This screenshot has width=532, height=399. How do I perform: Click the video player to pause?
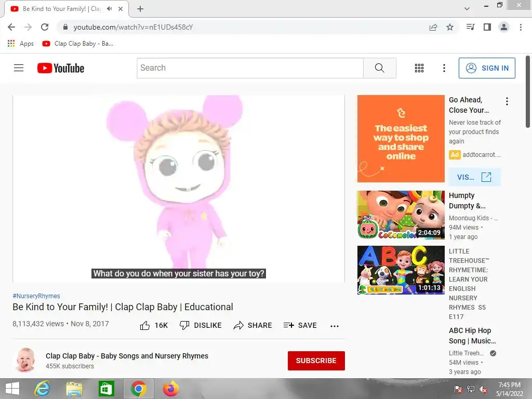179,189
